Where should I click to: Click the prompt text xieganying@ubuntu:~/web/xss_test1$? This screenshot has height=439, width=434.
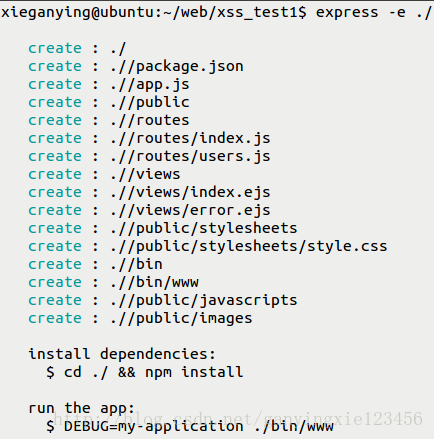154,13
